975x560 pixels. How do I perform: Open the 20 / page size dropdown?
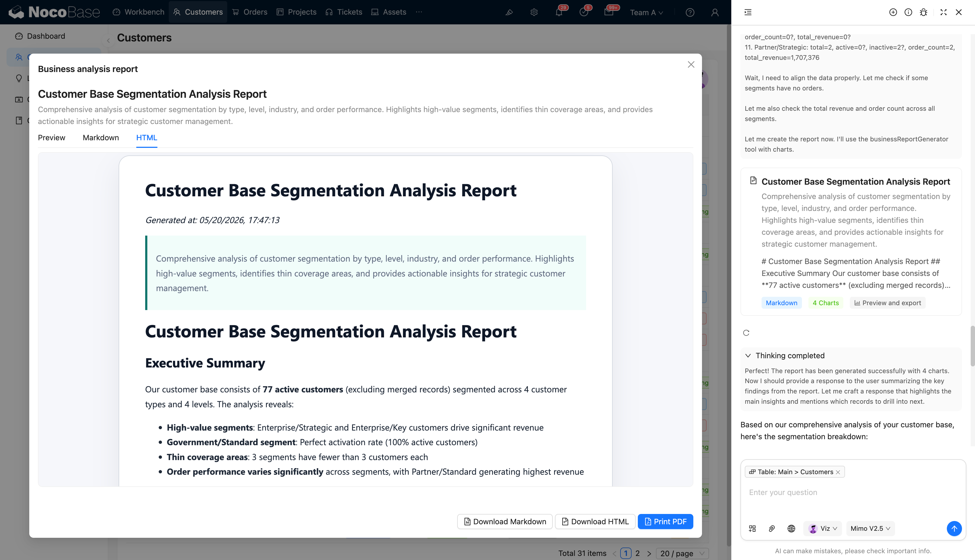682,554
